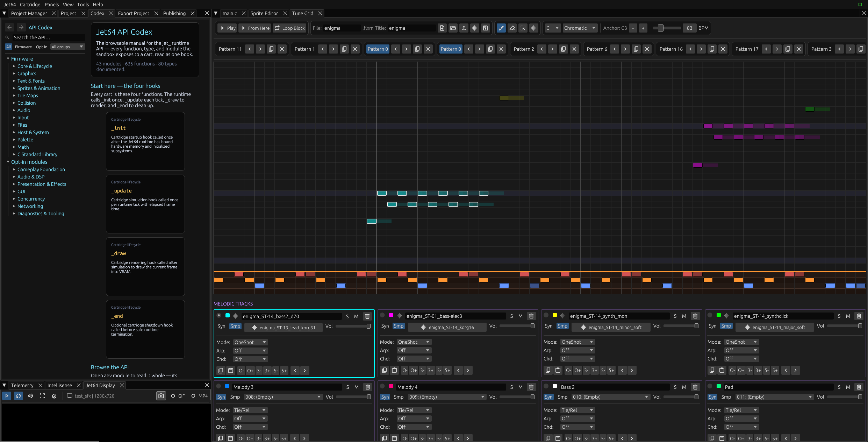Mute the Pad track
868x442 pixels.
(x=848, y=387)
